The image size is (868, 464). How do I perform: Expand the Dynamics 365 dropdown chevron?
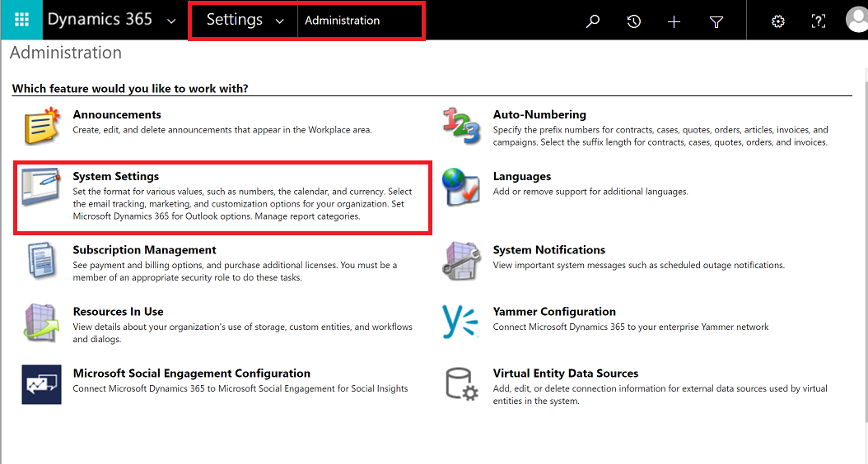(171, 21)
